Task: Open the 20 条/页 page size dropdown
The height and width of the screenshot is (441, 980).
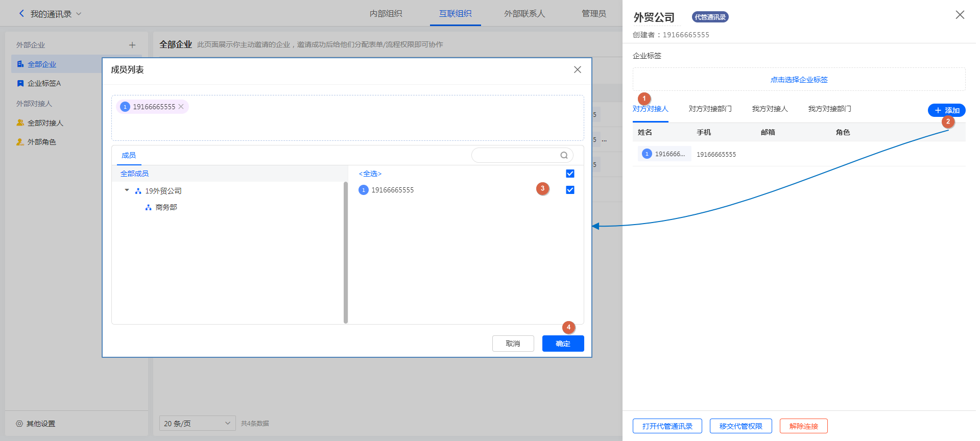Action: coord(197,423)
